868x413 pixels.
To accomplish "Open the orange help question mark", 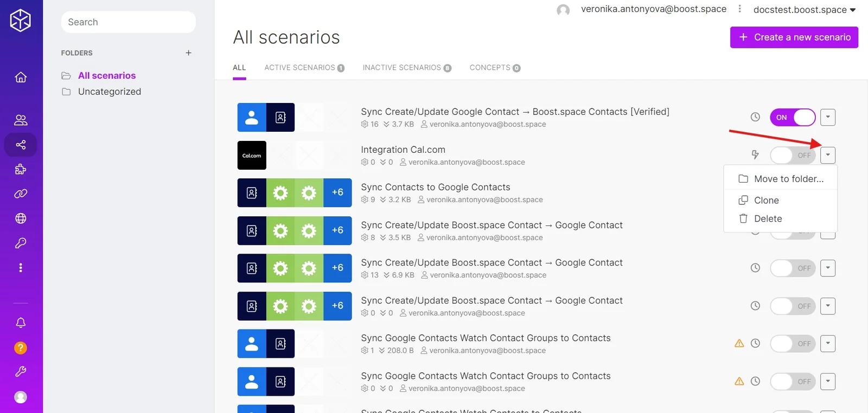I will click(x=21, y=347).
